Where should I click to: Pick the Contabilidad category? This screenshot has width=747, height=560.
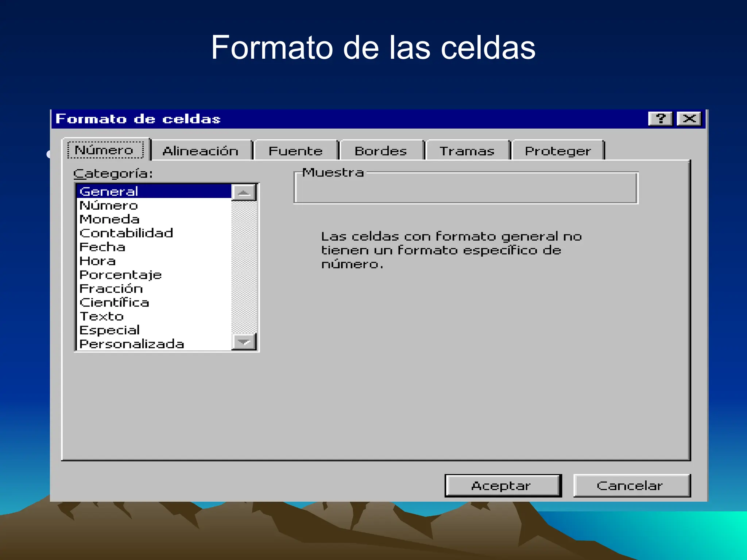click(x=154, y=233)
